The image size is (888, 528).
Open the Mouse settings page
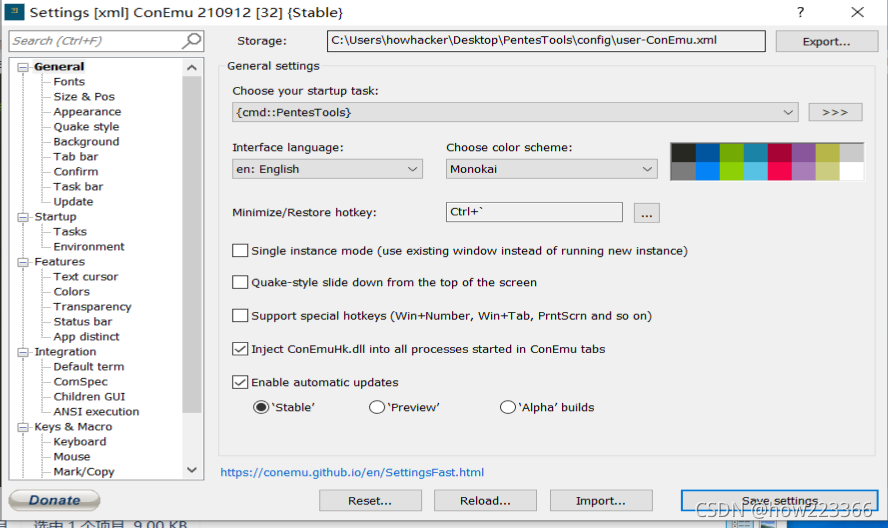tap(72, 457)
